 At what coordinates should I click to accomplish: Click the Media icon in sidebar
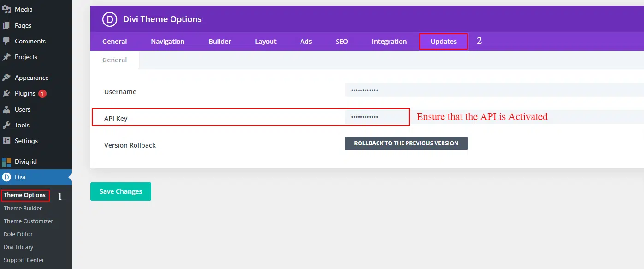(x=6, y=9)
